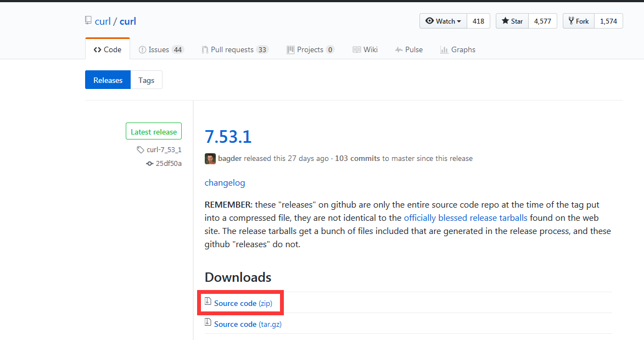644x340 pixels.
Task: Click the Pulse activity icon
Action: pos(399,50)
